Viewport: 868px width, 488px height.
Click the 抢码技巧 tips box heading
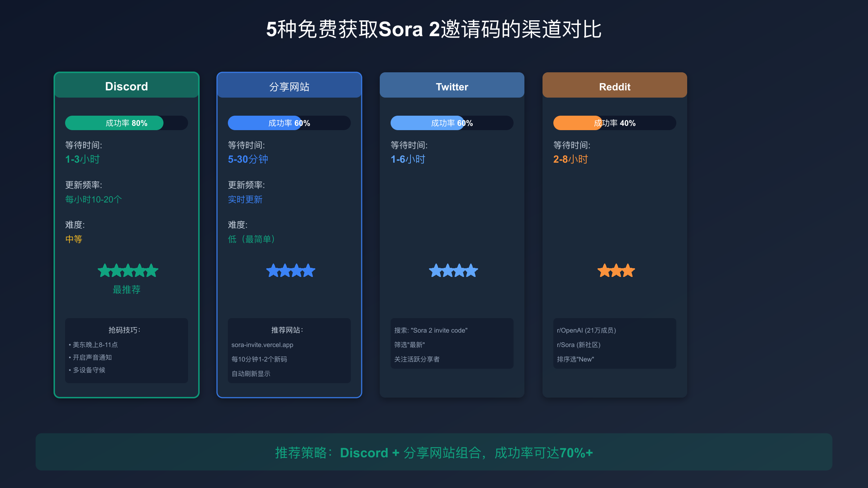tap(124, 330)
